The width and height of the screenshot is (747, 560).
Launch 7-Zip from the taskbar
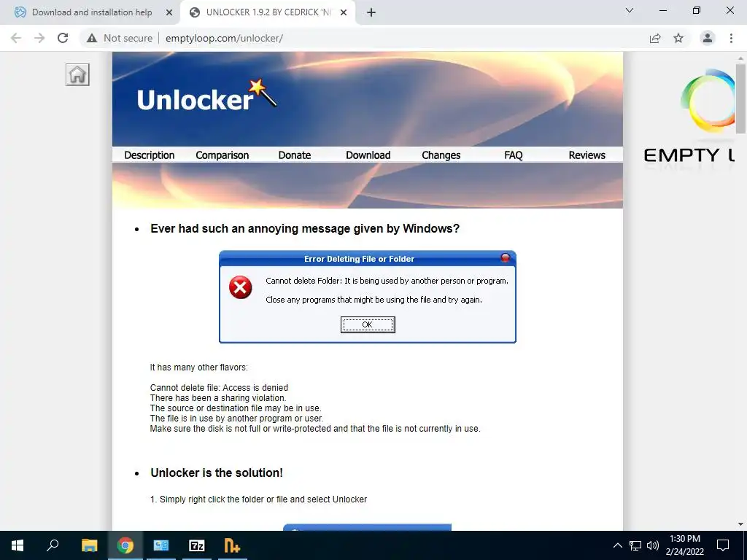(x=197, y=545)
